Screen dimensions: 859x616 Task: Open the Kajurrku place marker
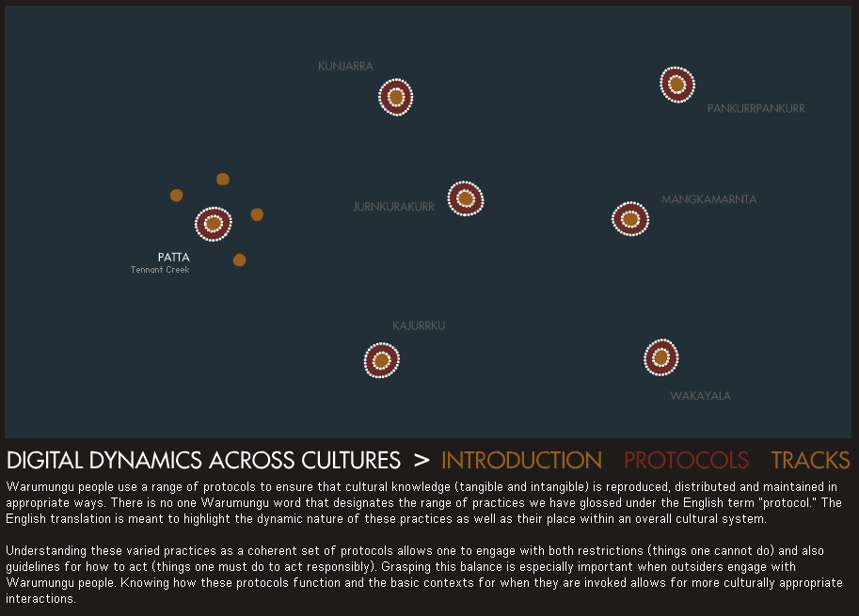click(382, 360)
